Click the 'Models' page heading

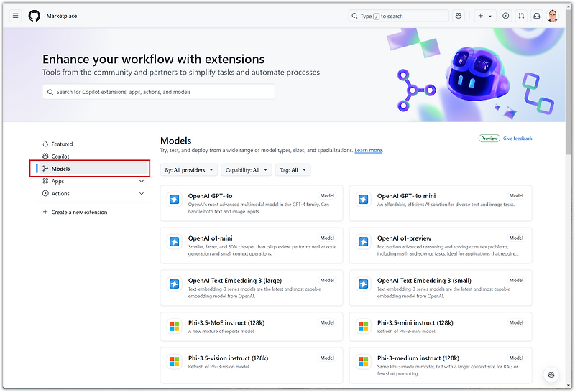pyautogui.click(x=175, y=141)
